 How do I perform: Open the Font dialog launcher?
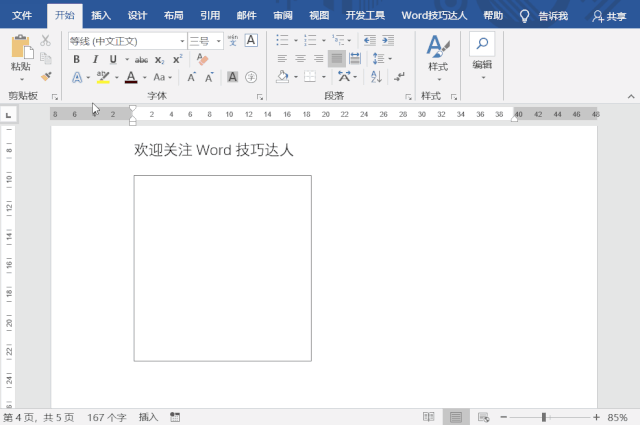tap(260, 97)
